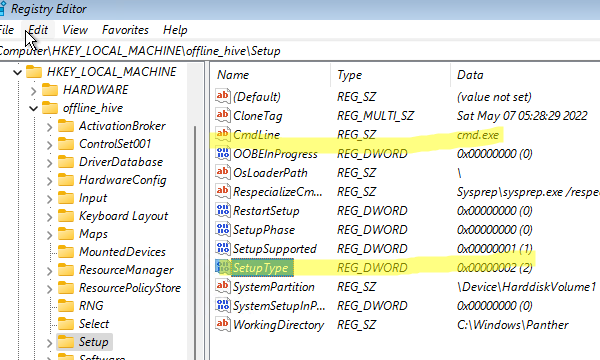Click the C:\Windows\Panther data cell
This screenshot has width=600, height=360.
point(513,325)
